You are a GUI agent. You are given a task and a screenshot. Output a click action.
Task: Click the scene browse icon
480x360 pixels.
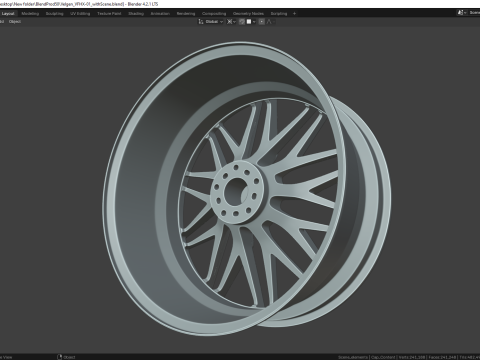(462, 13)
